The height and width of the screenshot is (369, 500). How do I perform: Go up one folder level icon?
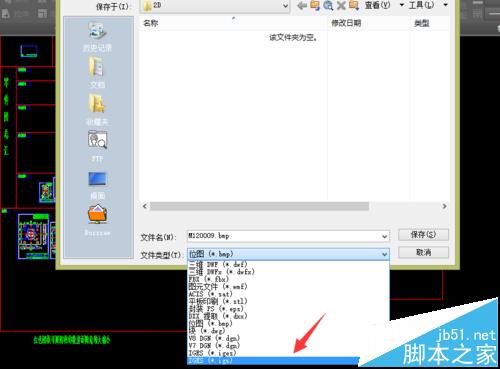pos(315,5)
